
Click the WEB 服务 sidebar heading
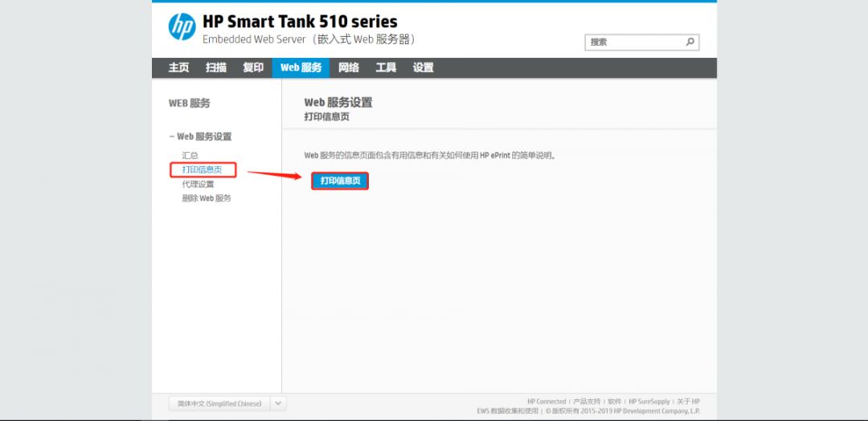tap(190, 103)
